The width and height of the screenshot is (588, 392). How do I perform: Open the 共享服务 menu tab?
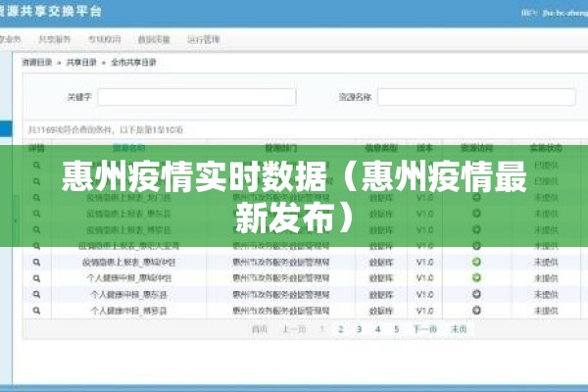pos(55,39)
